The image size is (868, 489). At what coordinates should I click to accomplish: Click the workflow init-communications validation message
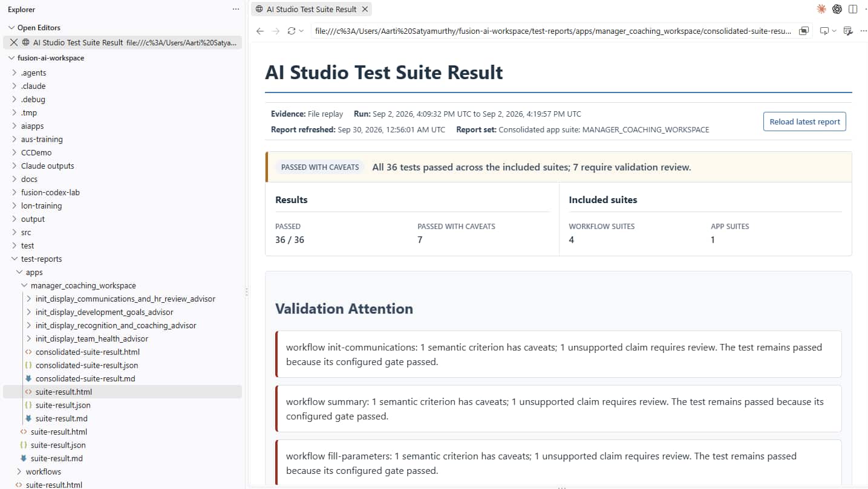(558, 354)
